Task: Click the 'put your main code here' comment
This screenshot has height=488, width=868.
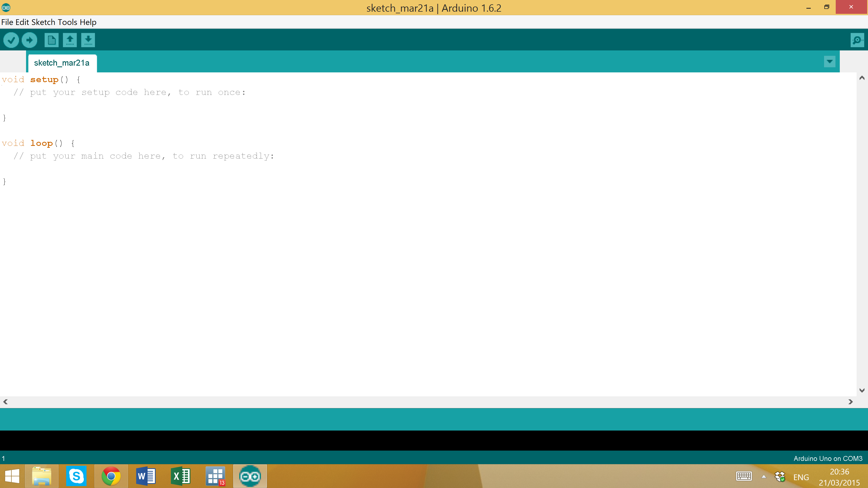Action: [144, 156]
